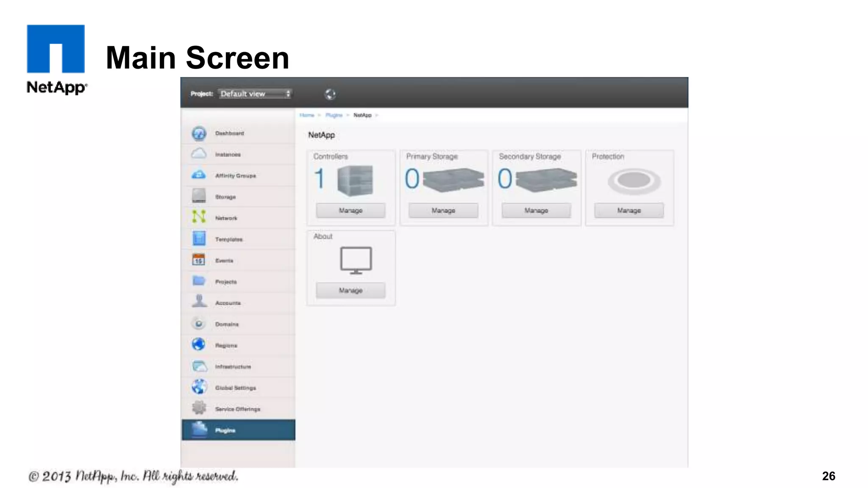868x488 pixels.
Task: Click the Project: label in header
Action: [202, 94]
